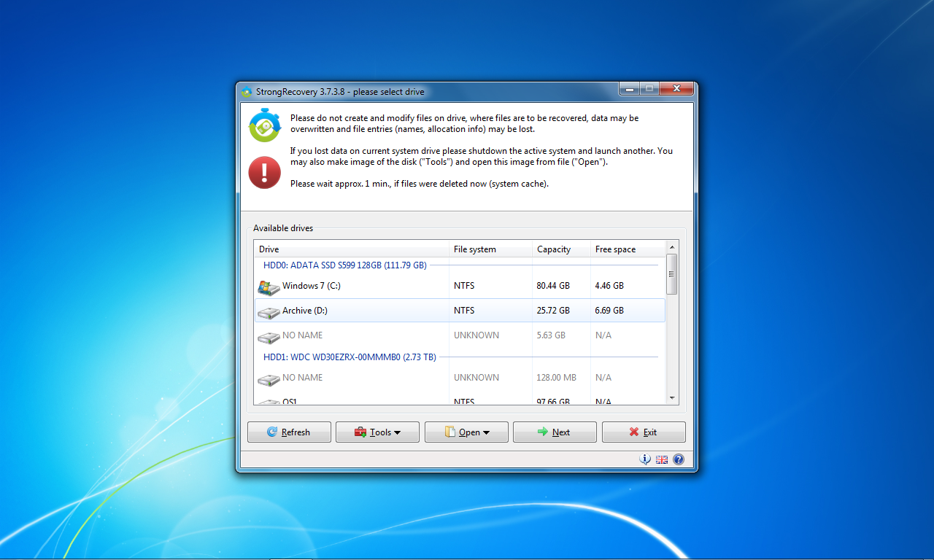Viewport: 934px width, 560px height.
Task: Change language via the UK flag icon
Action: point(662,459)
